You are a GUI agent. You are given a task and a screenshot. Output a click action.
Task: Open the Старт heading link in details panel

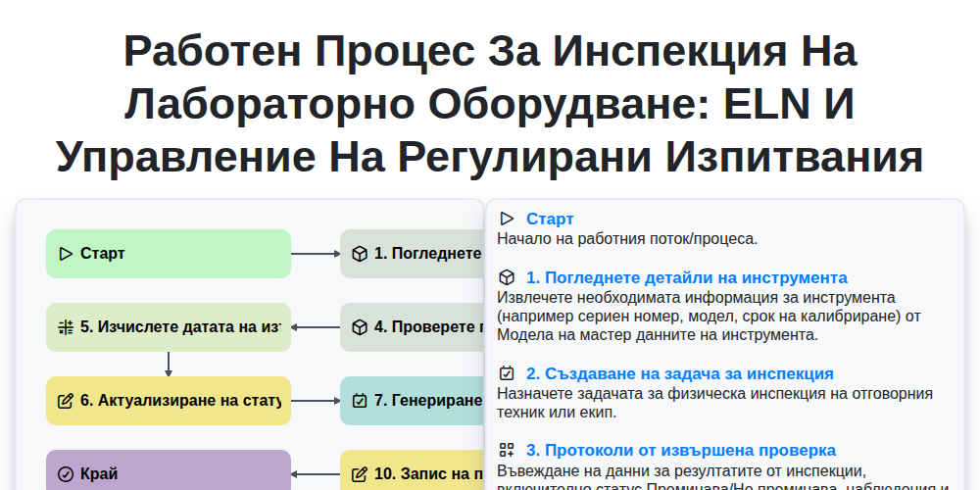[550, 219]
